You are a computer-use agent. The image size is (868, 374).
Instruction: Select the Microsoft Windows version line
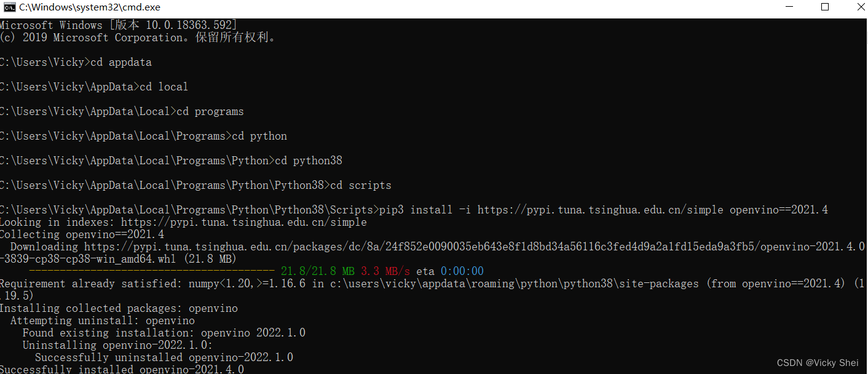tap(120, 25)
